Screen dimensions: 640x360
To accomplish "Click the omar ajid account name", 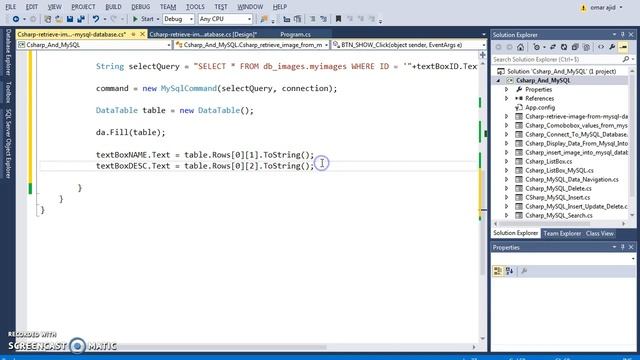I will [x=602, y=7].
